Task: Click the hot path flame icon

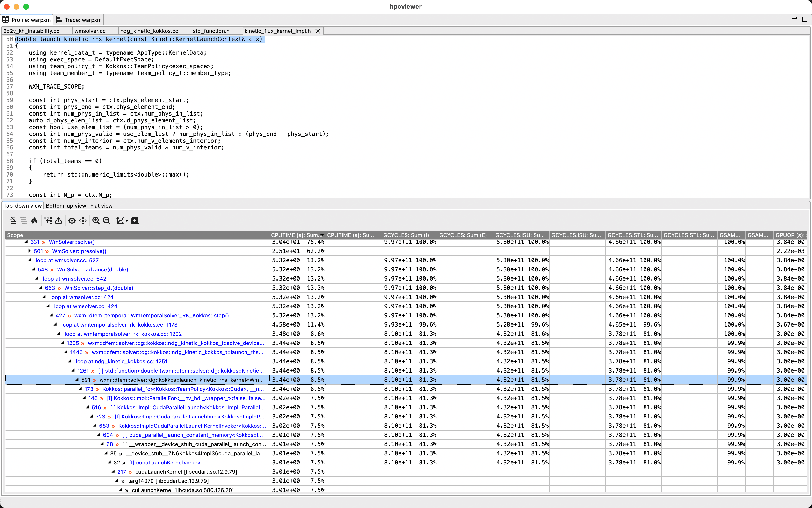Action: pyautogui.click(x=34, y=221)
